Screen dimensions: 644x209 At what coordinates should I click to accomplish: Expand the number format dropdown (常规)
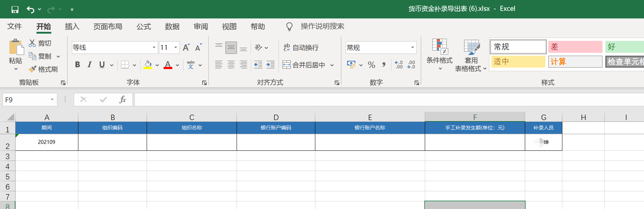[412, 47]
